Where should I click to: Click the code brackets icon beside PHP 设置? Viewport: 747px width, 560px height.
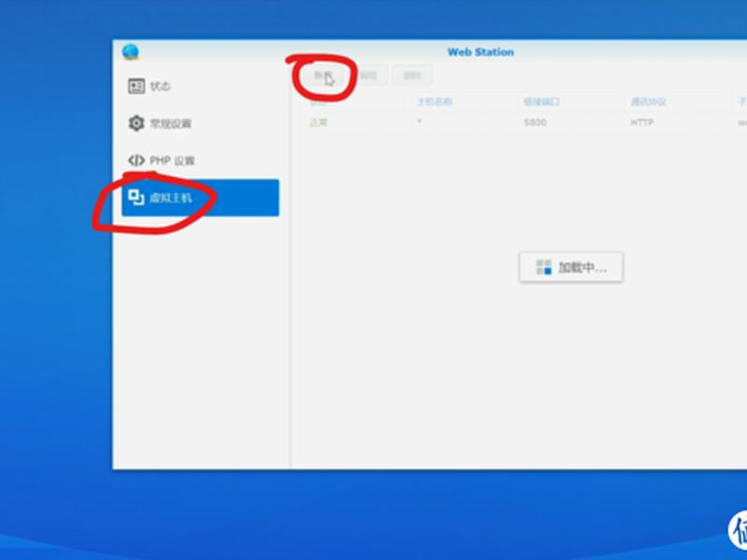[x=136, y=161]
